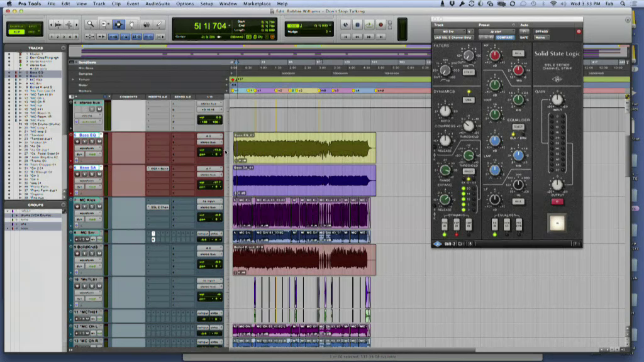Viewport: 644px width, 362px height.
Task: Open the File menu
Action: click(51, 4)
